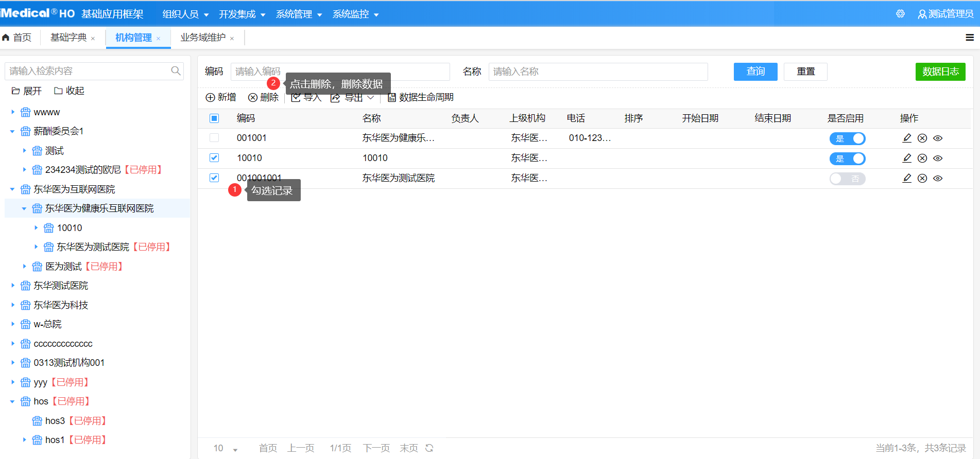Click the 首页 home icon tab
Image resolution: width=980 pixels, height=459 pixels.
17,38
